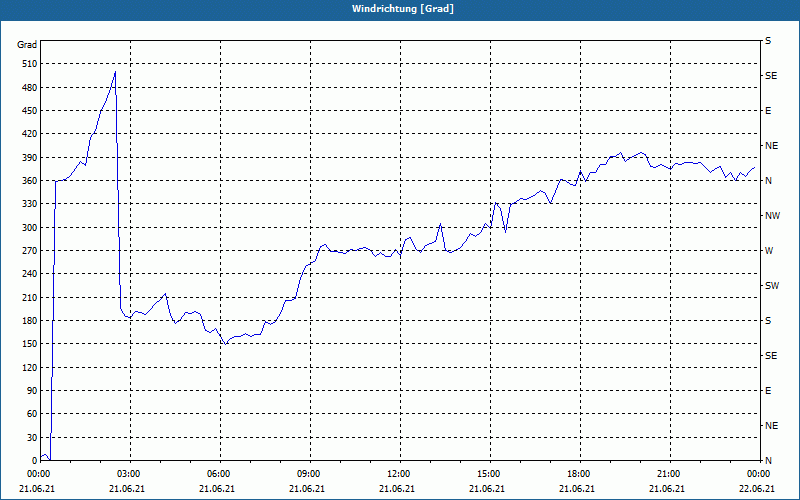Screen dimensions: 800x500
Task: Click the N compass label beside the 360 gridline
Action: click(x=768, y=181)
